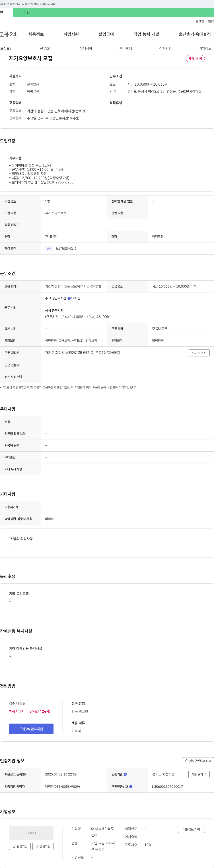Open 채용정보 main menu
The image size is (214, 868).
[x=36, y=34]
